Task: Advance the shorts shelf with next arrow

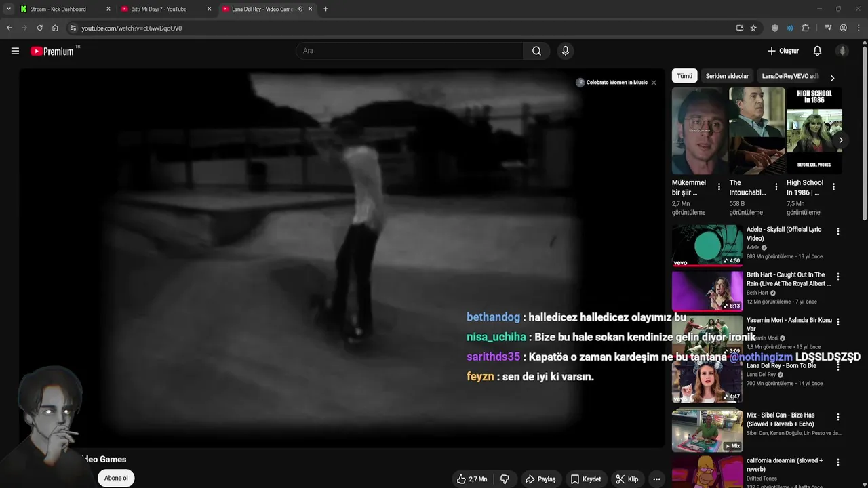Action: pyautogui.click(x=840, y=140)
